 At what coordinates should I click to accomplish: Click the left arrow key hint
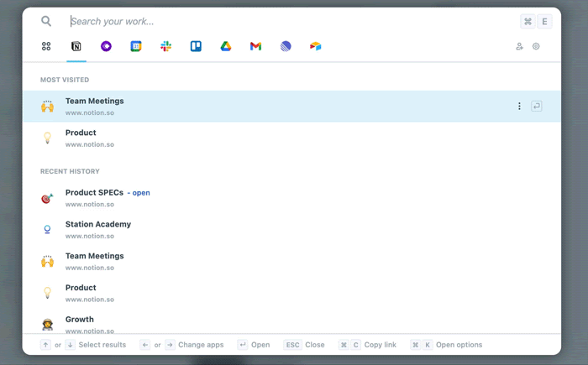pos(145,345)
